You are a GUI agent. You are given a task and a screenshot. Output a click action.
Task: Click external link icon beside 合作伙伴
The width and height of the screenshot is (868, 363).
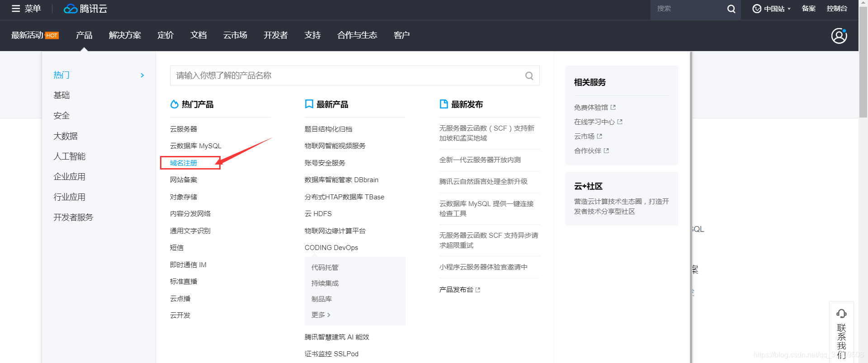[x=606, y=151]
